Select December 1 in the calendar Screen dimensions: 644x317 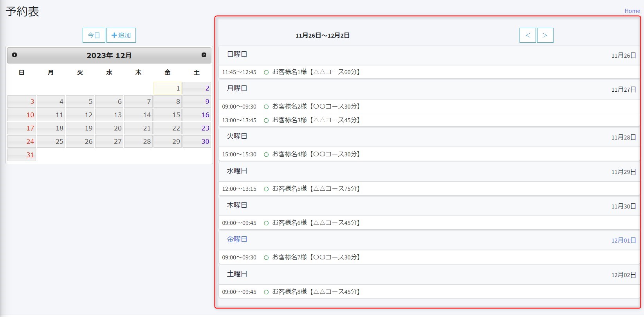point(168,88)
